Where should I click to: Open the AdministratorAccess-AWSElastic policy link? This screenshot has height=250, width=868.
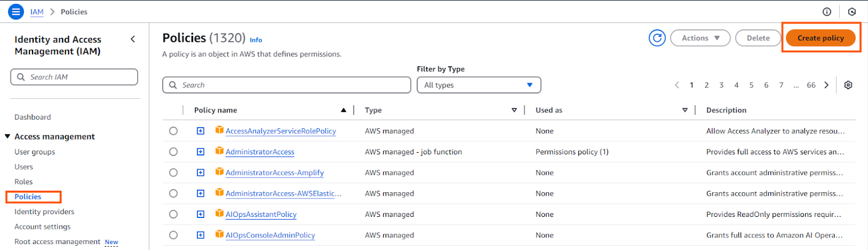[284, 193]
